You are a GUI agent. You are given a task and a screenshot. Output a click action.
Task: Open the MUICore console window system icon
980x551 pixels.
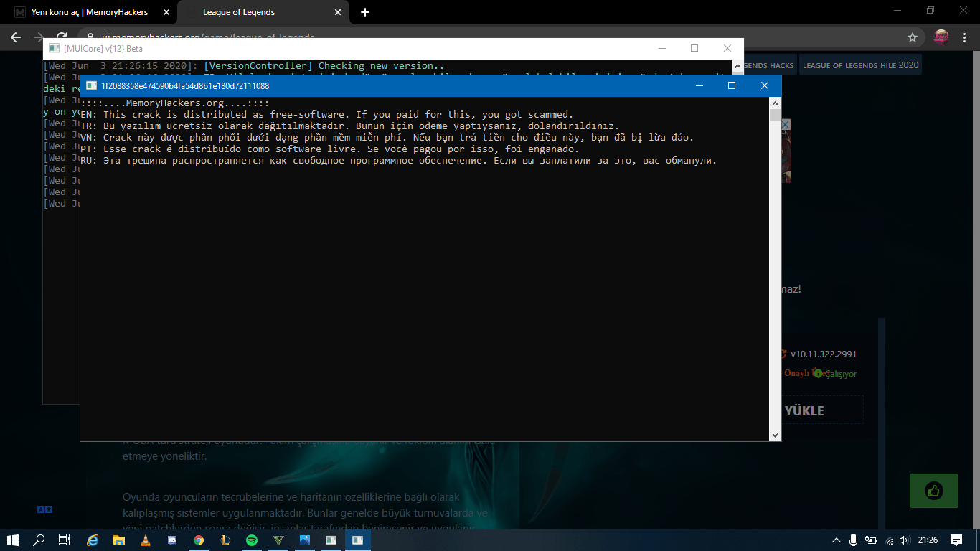(54, 48)
